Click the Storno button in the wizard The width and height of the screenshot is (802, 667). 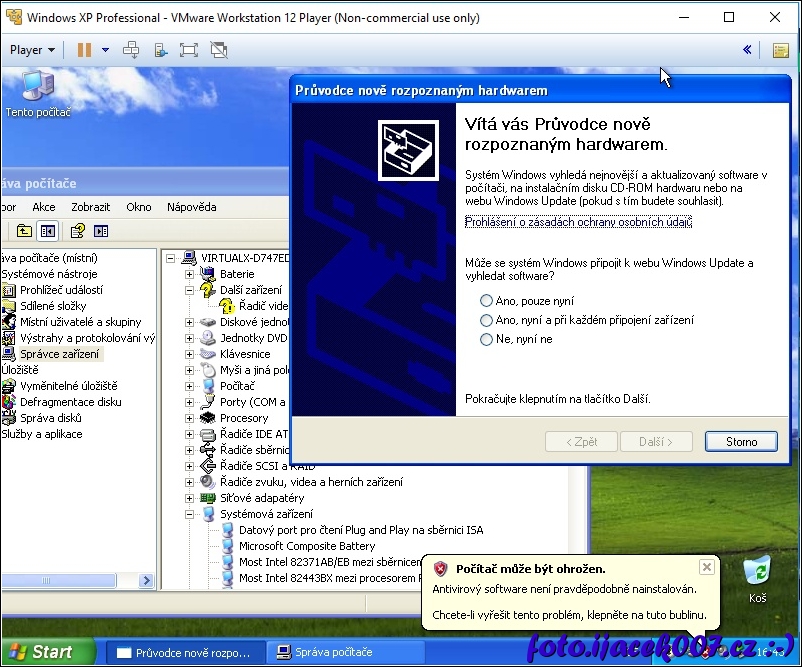[x=741, y=441]
